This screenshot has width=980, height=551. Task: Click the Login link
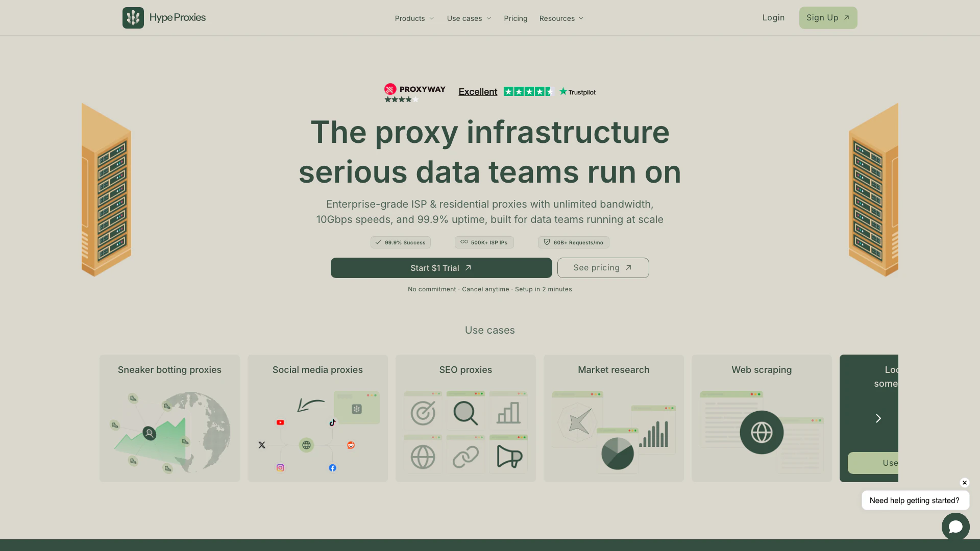click(x=773, y=18)
